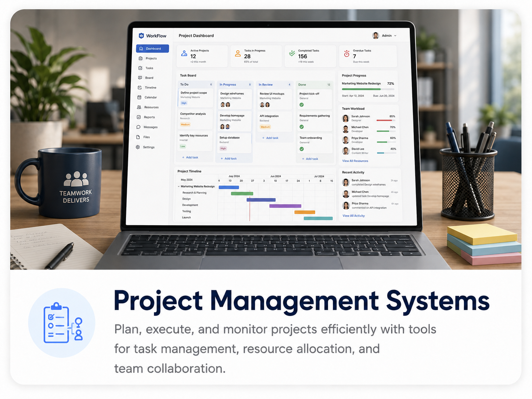
Task: Click the Overdue Tasks value 7
Action: click(355, 56)
